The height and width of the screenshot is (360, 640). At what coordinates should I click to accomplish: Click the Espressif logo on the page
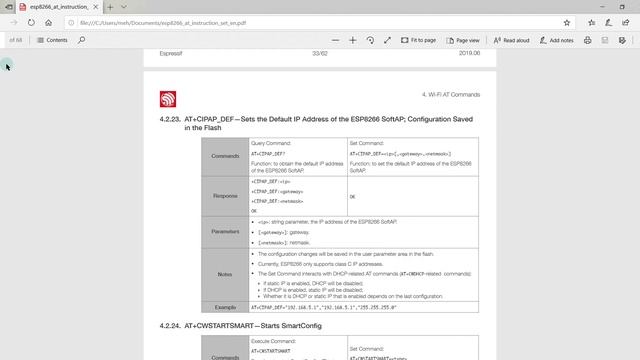click(168, 99)
